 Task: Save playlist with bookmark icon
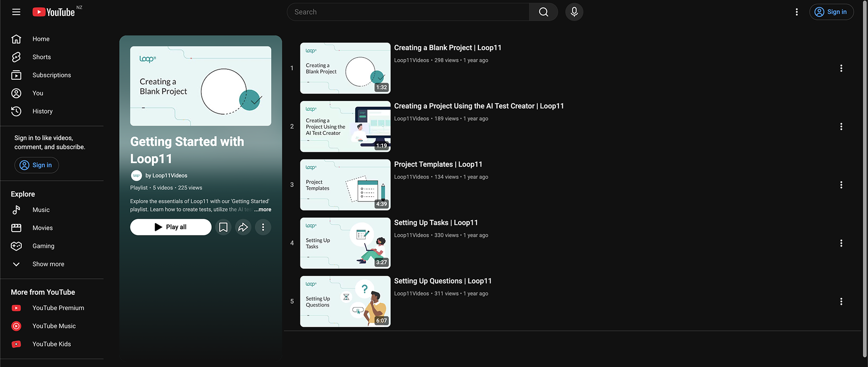(223, 227)
